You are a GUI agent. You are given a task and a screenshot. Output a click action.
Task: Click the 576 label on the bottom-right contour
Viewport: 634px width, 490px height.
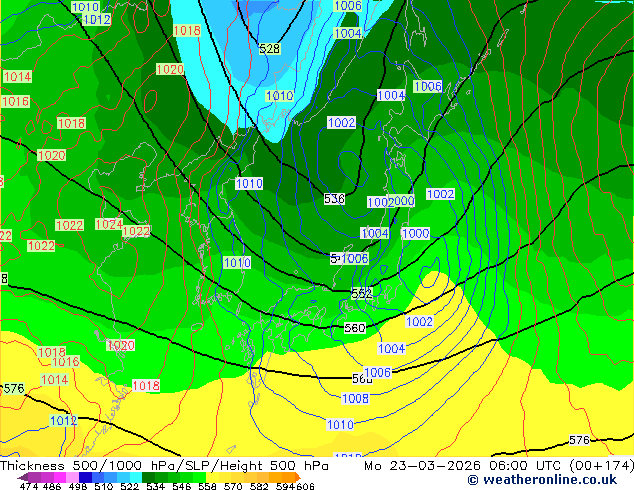tap(579, 440)
